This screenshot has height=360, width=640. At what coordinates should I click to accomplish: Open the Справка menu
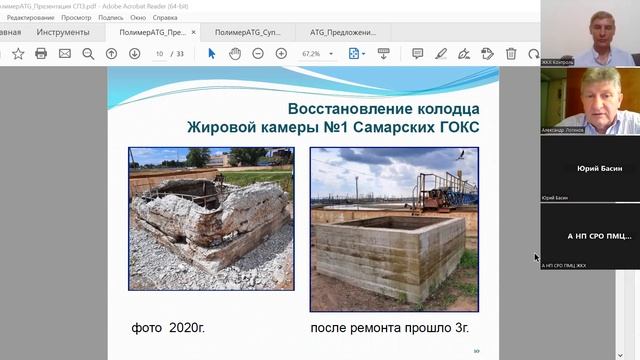(x=165, y=18)
